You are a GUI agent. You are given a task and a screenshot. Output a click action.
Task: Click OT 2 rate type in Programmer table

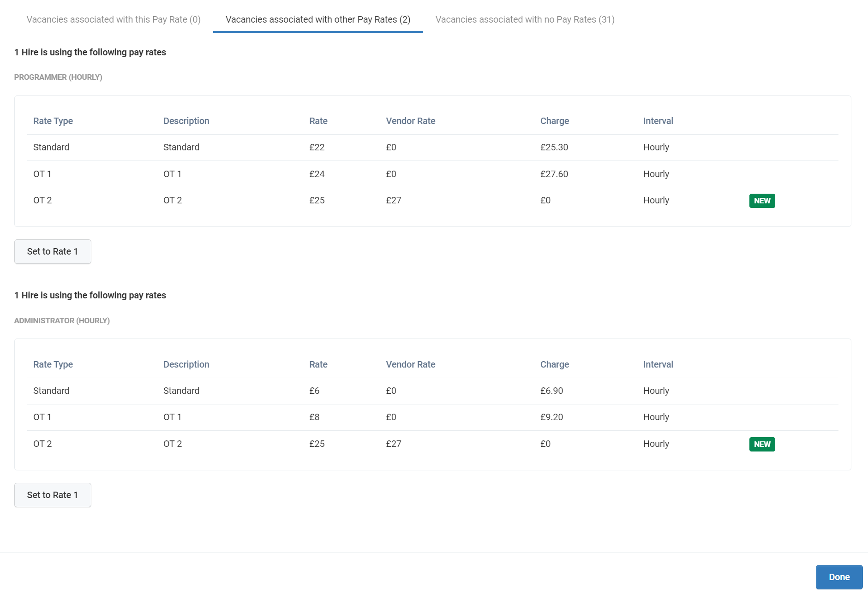[x=42, y=200]
